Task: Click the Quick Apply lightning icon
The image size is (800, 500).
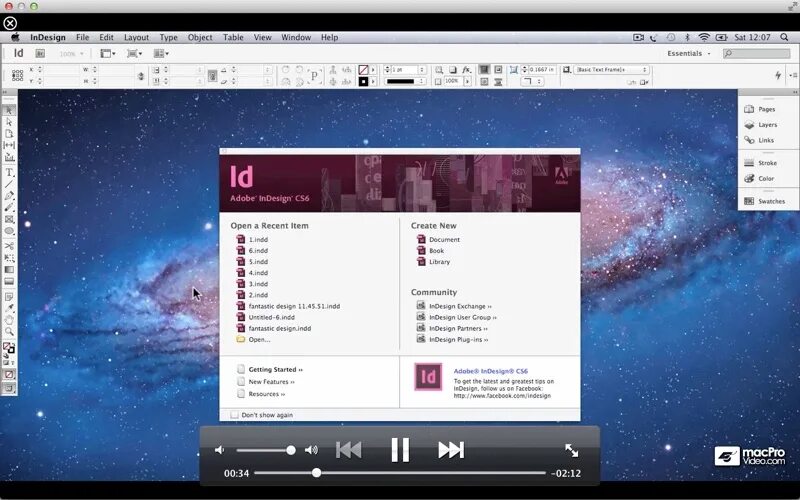Action: [x=778, y=76]
